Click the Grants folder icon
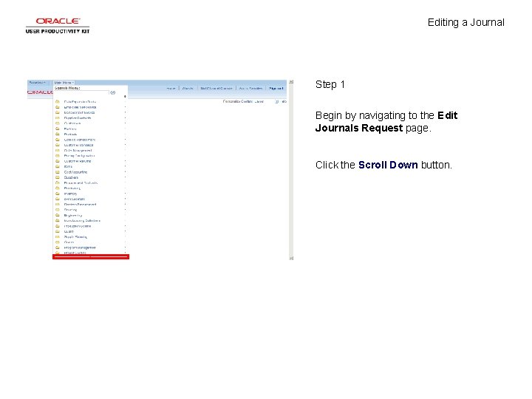Image resolution: width=532 pixels, height=399 pixels. [x=58, y=242]
